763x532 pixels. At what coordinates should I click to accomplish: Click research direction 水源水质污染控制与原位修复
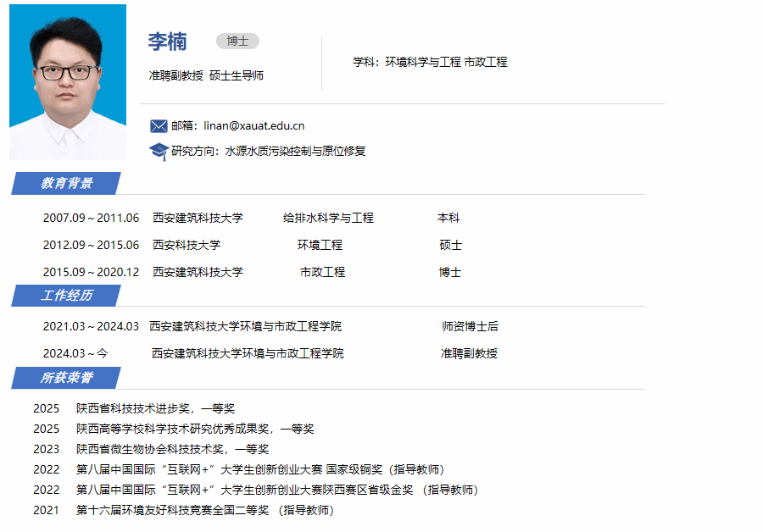(x=295, y=152)
